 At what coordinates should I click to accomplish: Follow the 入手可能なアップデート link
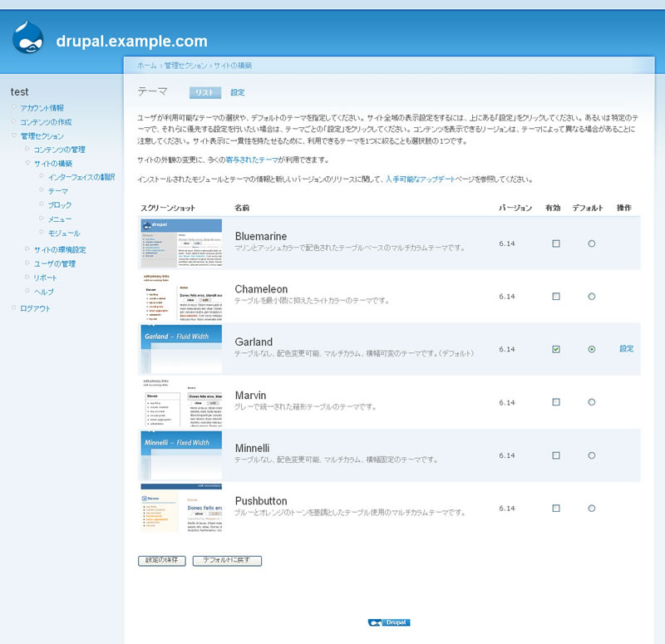[420, 179]
